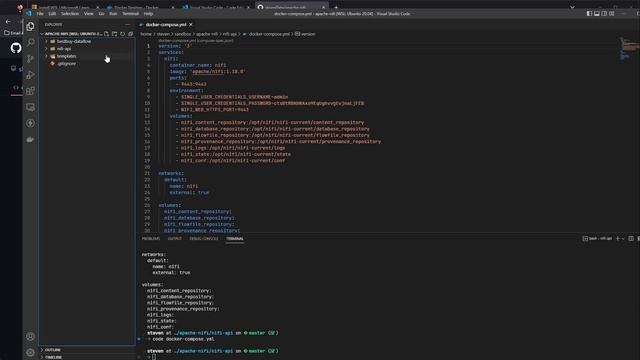
Task: Click the editor minimap preview
Action: (x=629, y=49)
